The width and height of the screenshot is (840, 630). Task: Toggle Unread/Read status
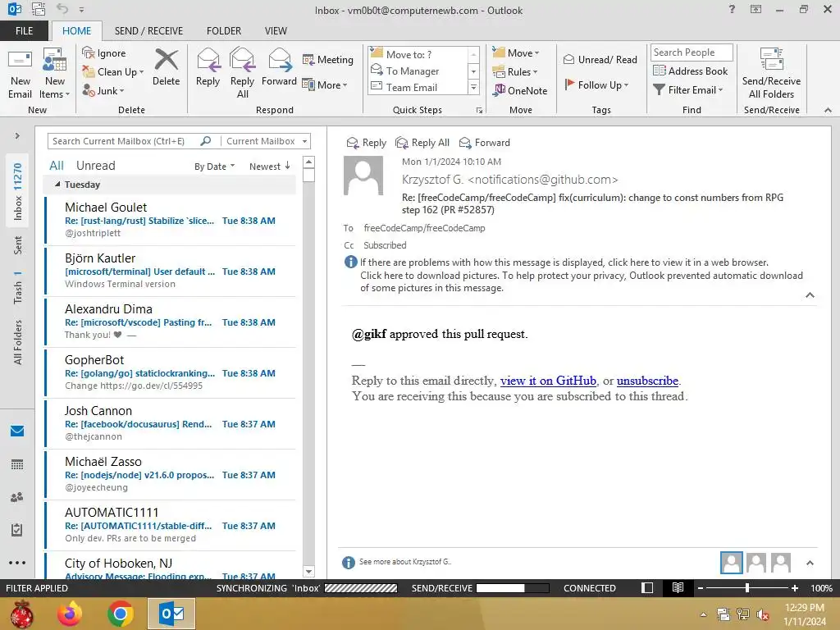pos(600,59)
